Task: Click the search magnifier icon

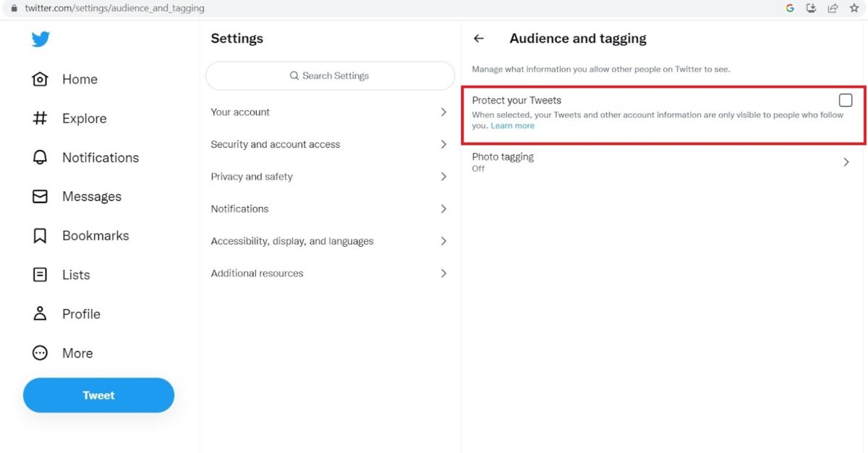Action: coord(294,76)
